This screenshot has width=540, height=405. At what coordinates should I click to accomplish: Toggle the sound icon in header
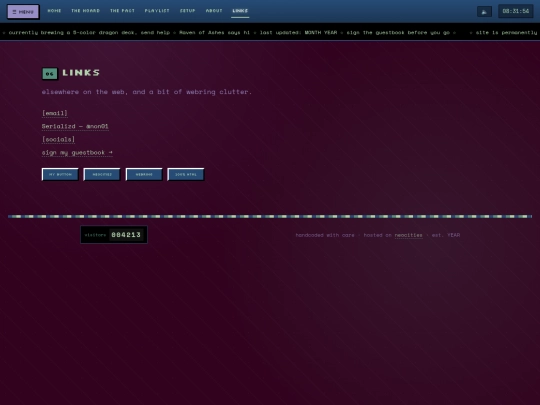(x=484, y=12)
